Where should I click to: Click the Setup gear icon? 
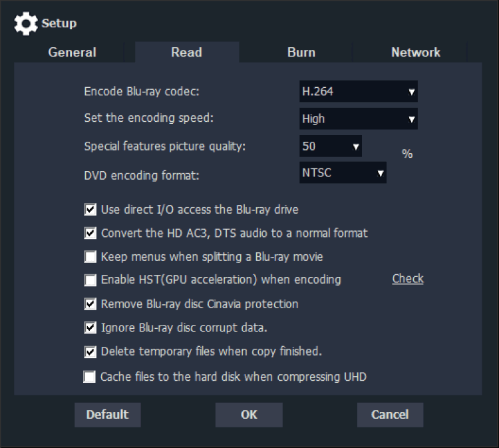tap(26, 24)
